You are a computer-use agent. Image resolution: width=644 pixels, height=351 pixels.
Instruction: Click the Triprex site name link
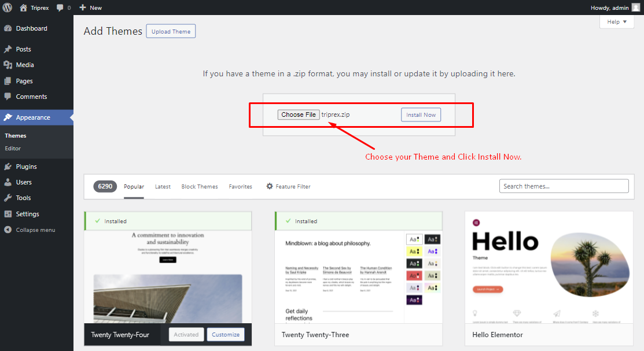pyautogui.click(x=40, y=8)
